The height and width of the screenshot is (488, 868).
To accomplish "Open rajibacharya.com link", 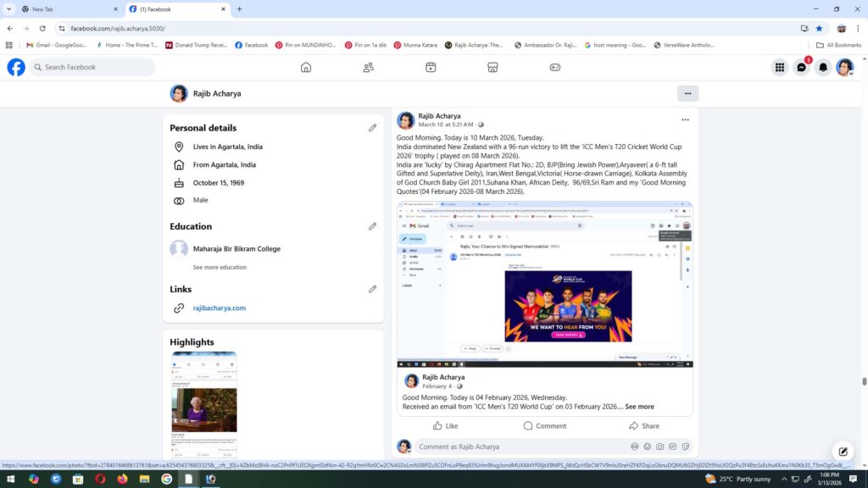I will pyautogui.click(x=219, y=308).
